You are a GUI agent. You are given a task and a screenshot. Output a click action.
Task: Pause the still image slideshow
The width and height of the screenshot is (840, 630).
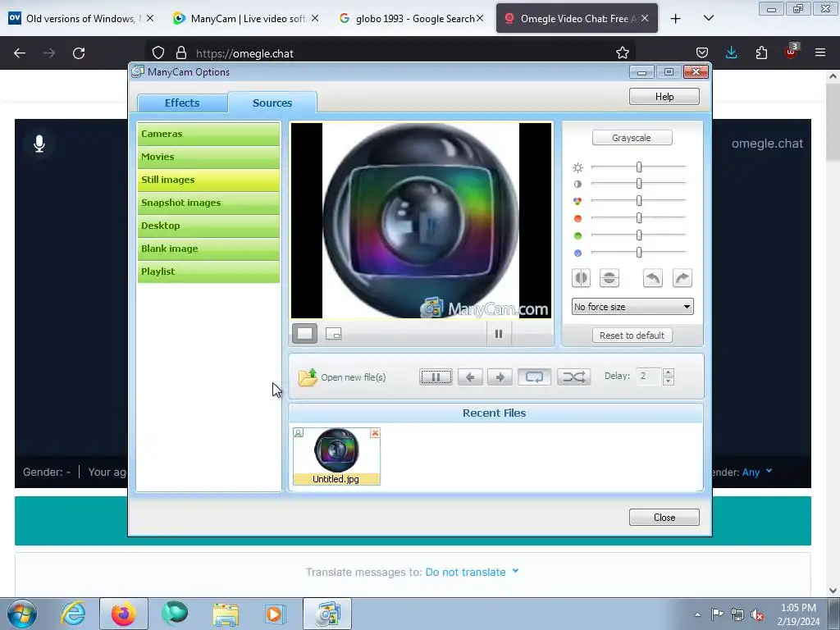436,377
